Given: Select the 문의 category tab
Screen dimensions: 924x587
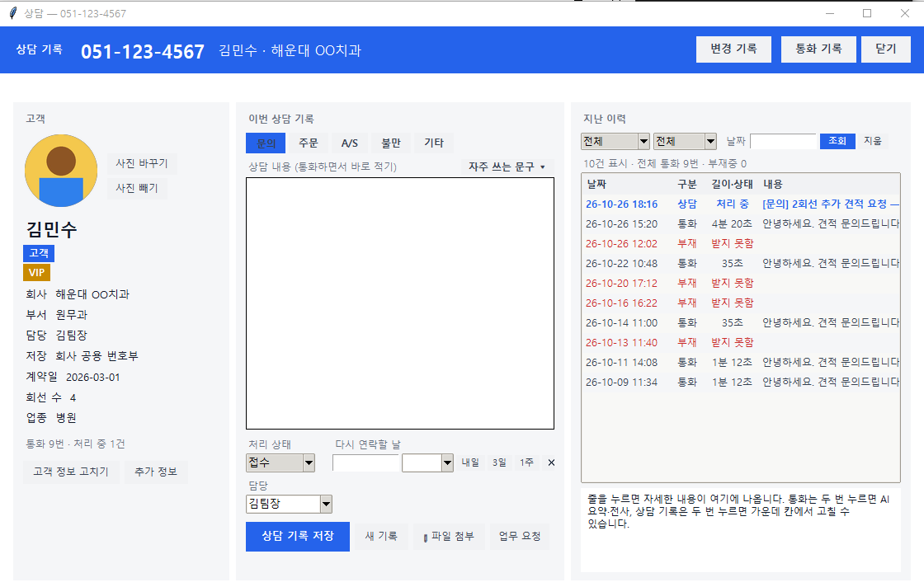Looking at the screenshot, I should [x=266, y=143].
